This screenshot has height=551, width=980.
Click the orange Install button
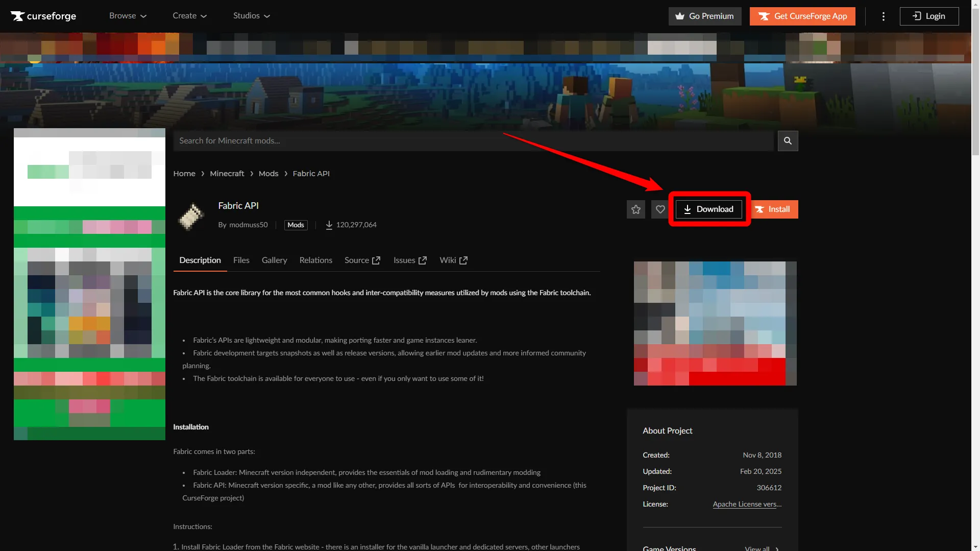click(x=773, y=209)
